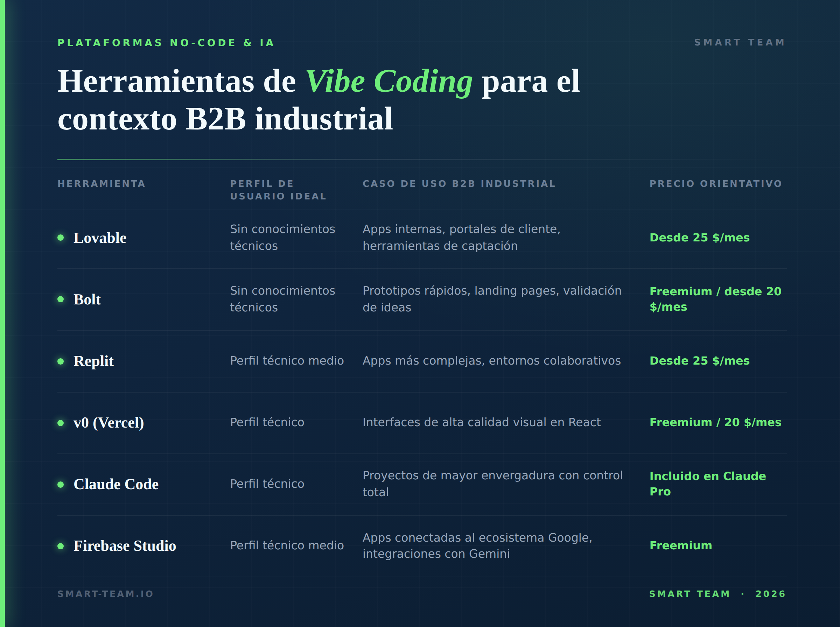840x627 pixels.
Task: Click 'PLATAFORMAS NO-CODE & IA' label
Action: 166,42
